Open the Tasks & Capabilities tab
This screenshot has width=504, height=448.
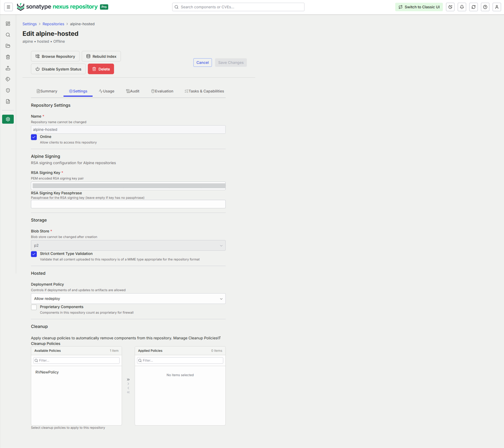(x=204, y=91)
